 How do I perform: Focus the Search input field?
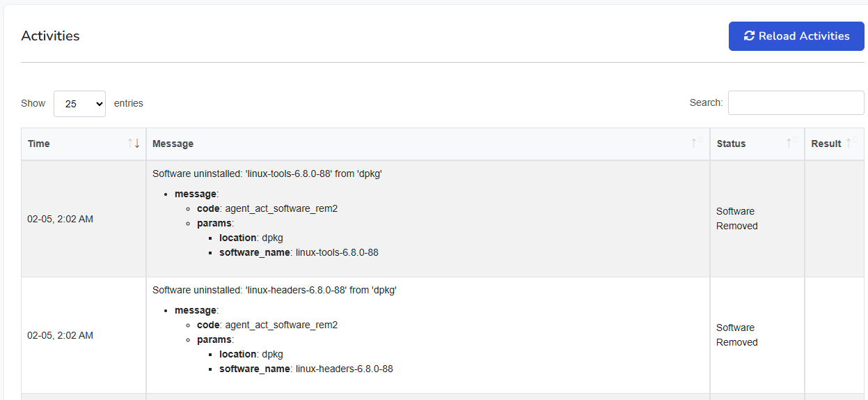(796, 102)
